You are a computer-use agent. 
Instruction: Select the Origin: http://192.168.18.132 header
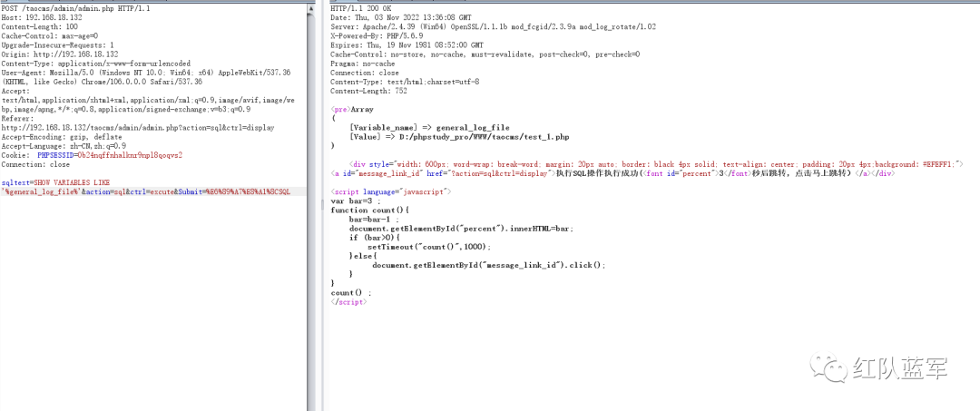click(59, 54)
